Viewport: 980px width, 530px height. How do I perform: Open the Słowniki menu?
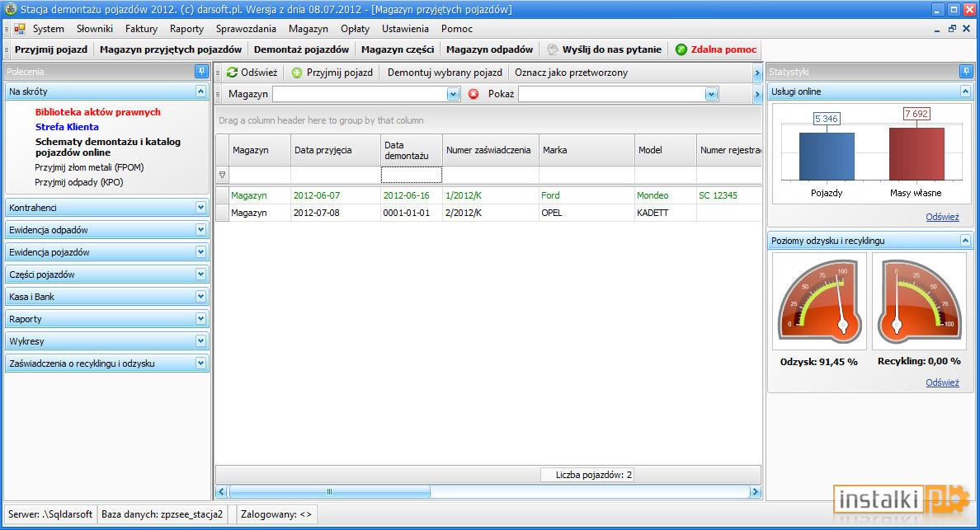click(x=94, y=29)
